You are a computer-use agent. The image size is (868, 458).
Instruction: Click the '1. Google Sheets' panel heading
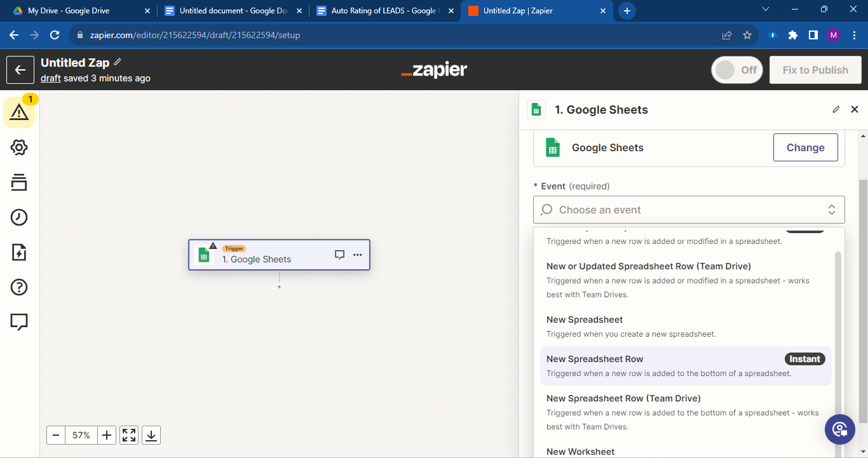[x=601, y=109]
